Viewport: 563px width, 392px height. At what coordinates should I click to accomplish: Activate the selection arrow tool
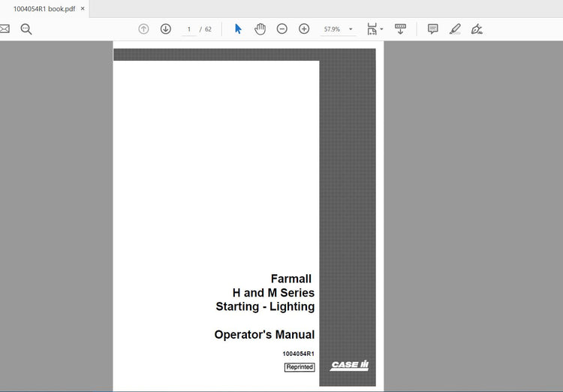[238, 29]
